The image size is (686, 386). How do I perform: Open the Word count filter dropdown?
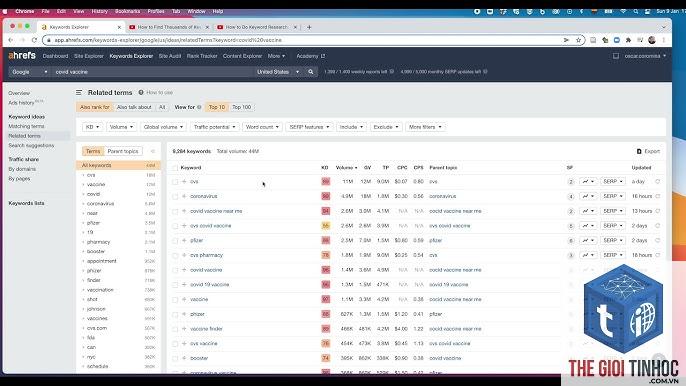click(x=262, y=127)
